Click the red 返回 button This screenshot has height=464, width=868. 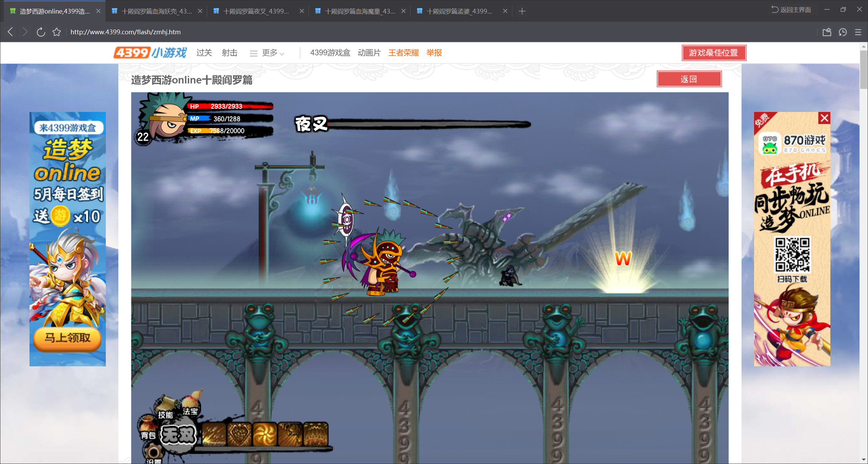tap(689, 79)
